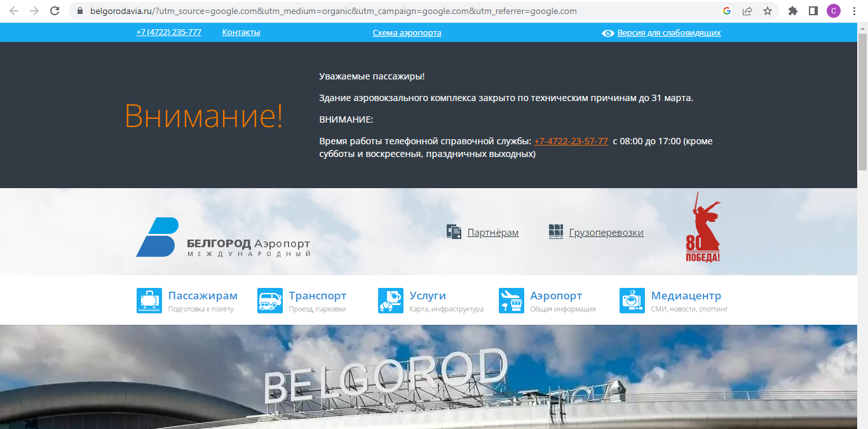Screen dimensions: 868x429
Task: Open the Транспорт menu item
Action: click(318, 296)
